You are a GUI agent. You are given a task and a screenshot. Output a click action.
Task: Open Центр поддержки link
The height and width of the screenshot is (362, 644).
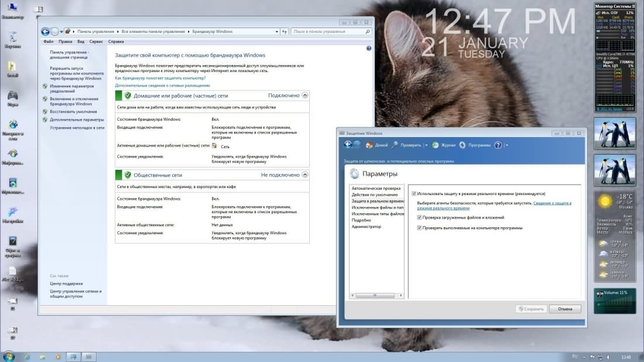[66, 284]
